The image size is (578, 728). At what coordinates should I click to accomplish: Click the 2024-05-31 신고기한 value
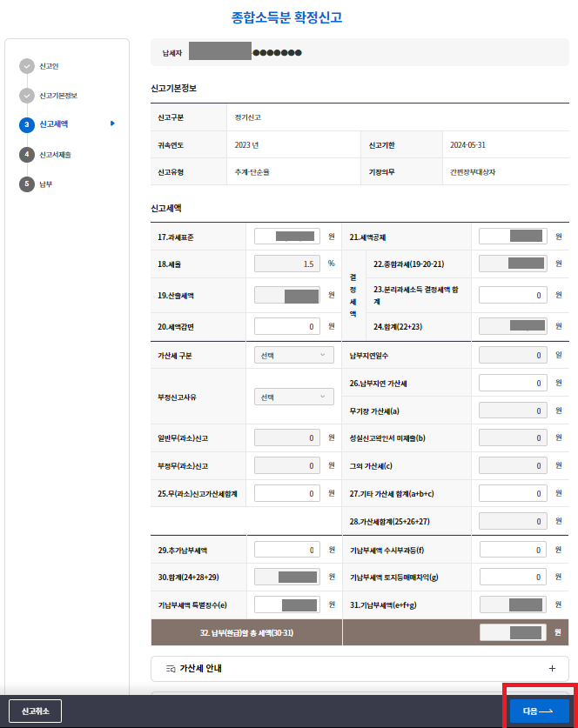[467, 145]
